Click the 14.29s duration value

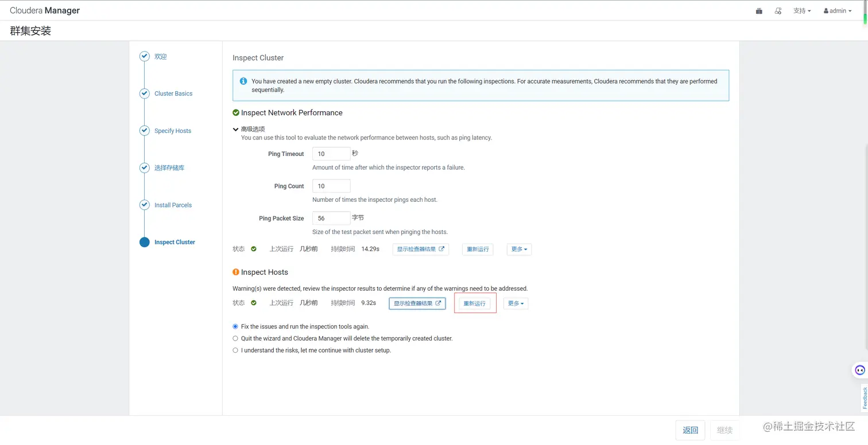point(370,249)
